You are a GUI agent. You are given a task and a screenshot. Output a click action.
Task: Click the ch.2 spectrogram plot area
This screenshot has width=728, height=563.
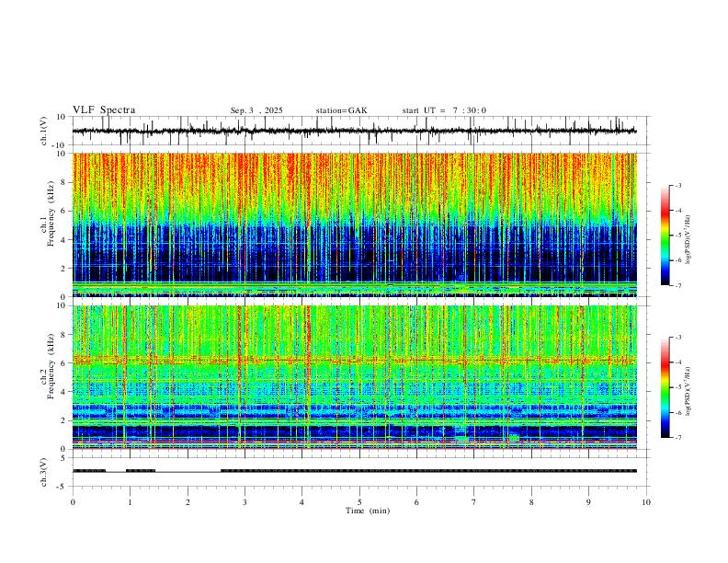coord(354,377)
